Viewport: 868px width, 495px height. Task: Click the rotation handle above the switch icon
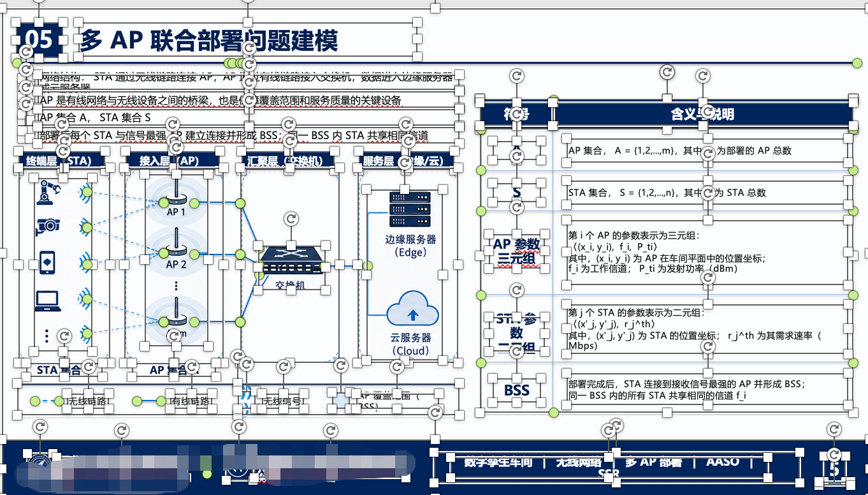tap(291, 219)
